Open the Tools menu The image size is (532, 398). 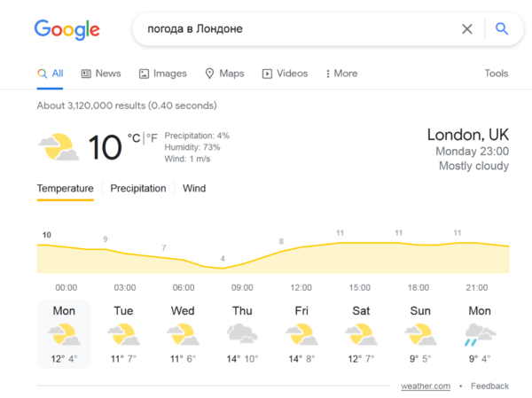pyautogui.click(x=497, y=74)
